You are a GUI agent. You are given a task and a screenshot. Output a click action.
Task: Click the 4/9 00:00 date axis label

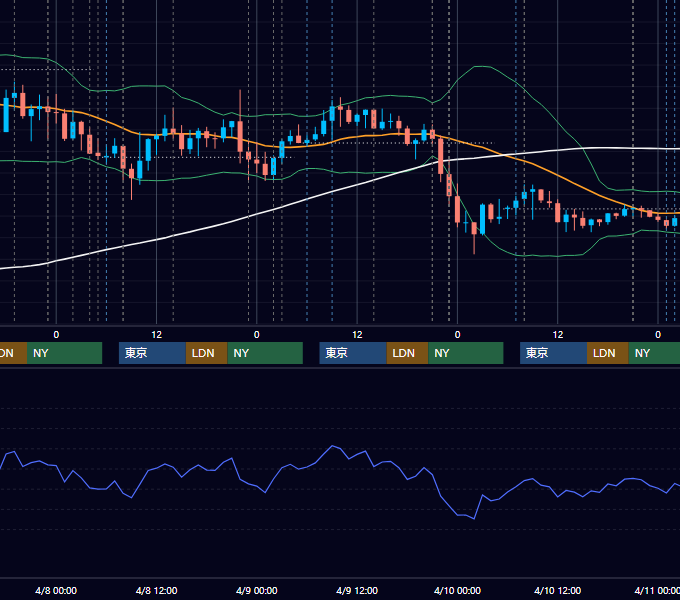(257, 590)
